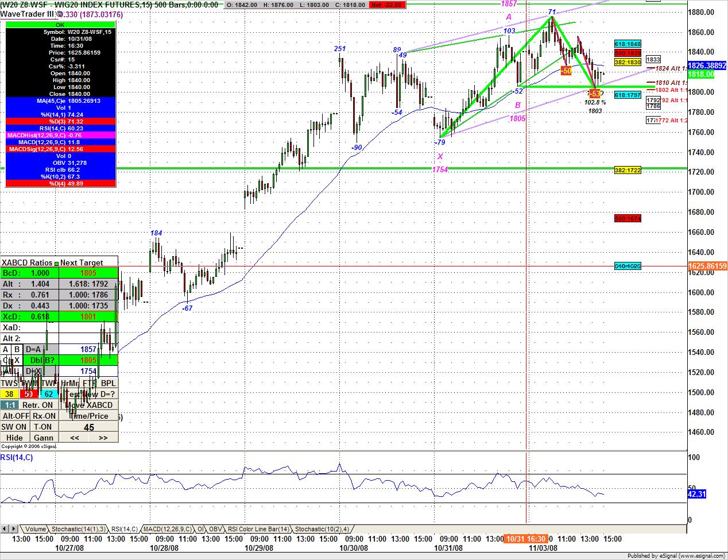The image size is (728, 560).
Task: Click the orange 10/31 16:30 time marker
Action: coord(525,539)
